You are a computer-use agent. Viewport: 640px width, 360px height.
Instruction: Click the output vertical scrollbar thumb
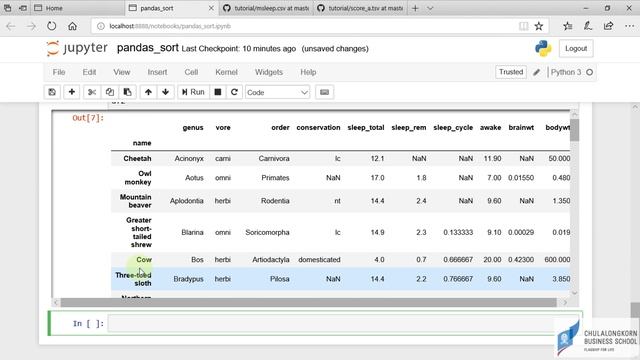click(575, 130)
